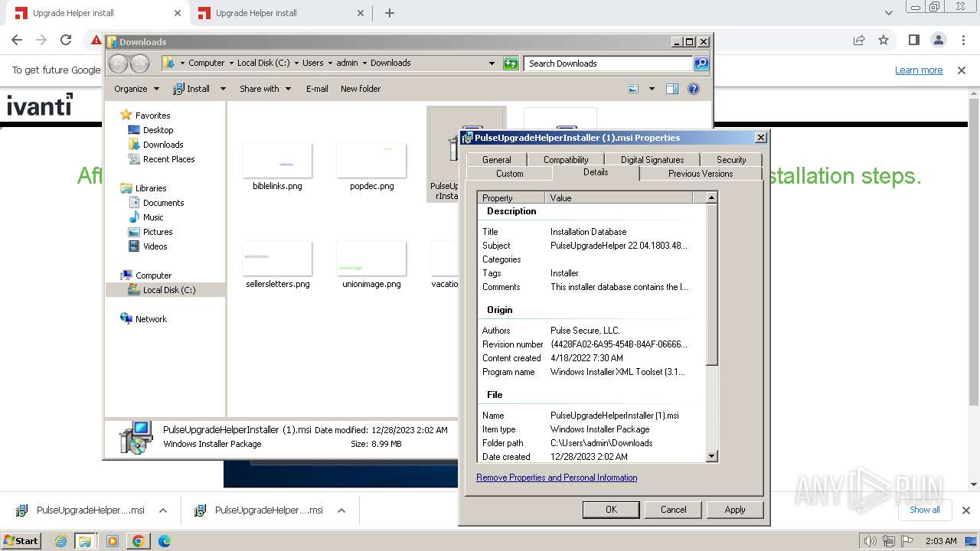Select Documents library
980x551 pixels.
tap(163, 203)
